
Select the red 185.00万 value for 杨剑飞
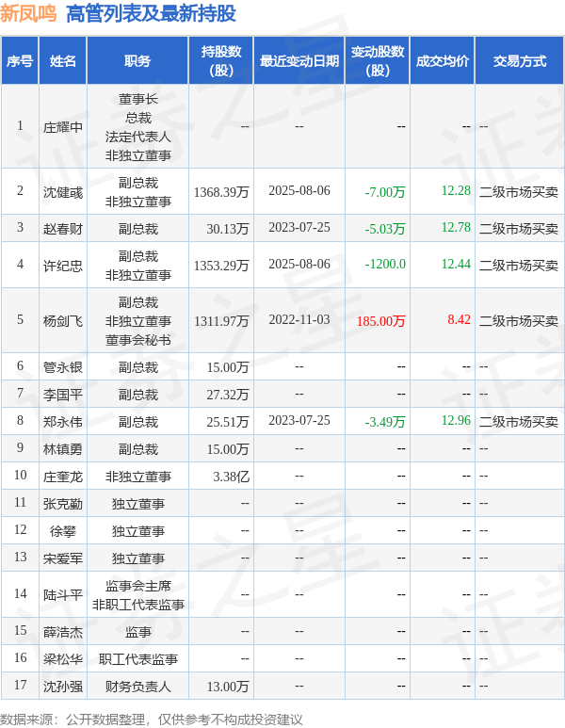[x=380, y=321]
